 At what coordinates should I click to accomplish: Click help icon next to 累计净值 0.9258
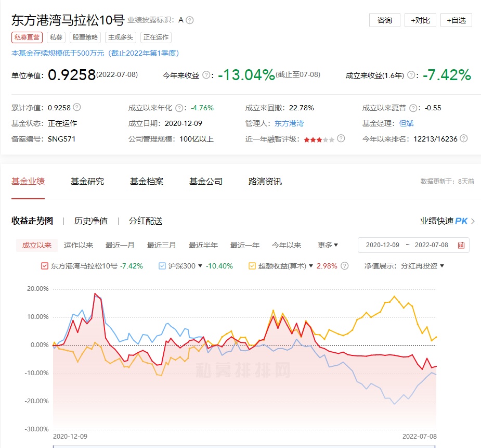pyautogui.click(x=77, y=107)
